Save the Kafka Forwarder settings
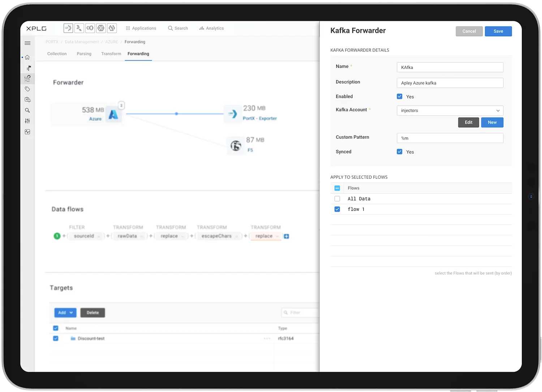The height and width of the screenshot is (392, 542). (498, 31)
